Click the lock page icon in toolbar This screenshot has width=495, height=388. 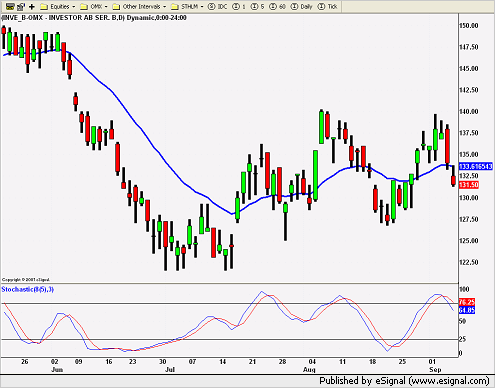click(21, 6)
